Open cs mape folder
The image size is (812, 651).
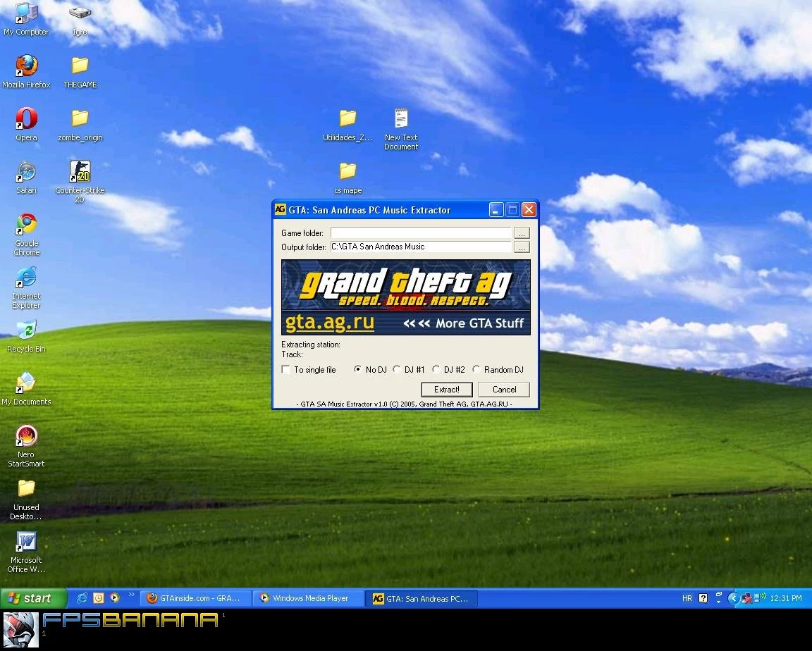pyautogui.click(x=347, y=178)
